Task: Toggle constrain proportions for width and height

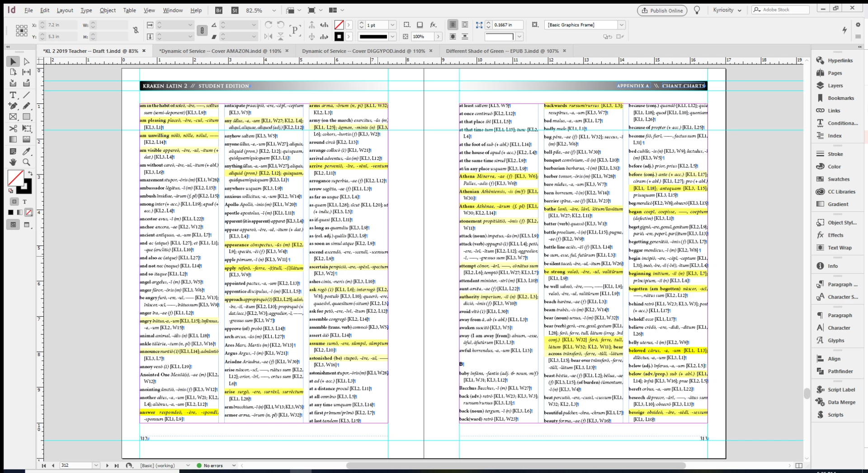Action: point(136,30)
